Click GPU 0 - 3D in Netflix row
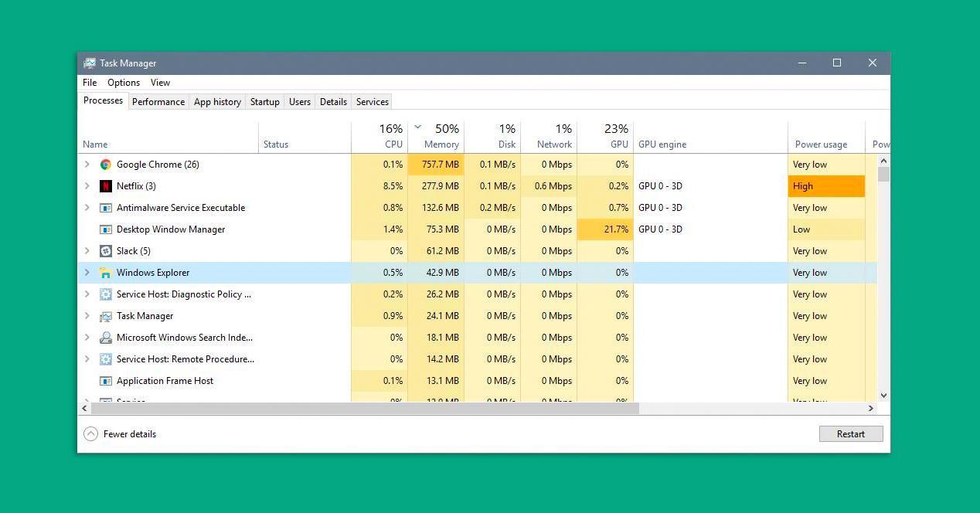Screen dimensions: 980x513 [660, 186]
